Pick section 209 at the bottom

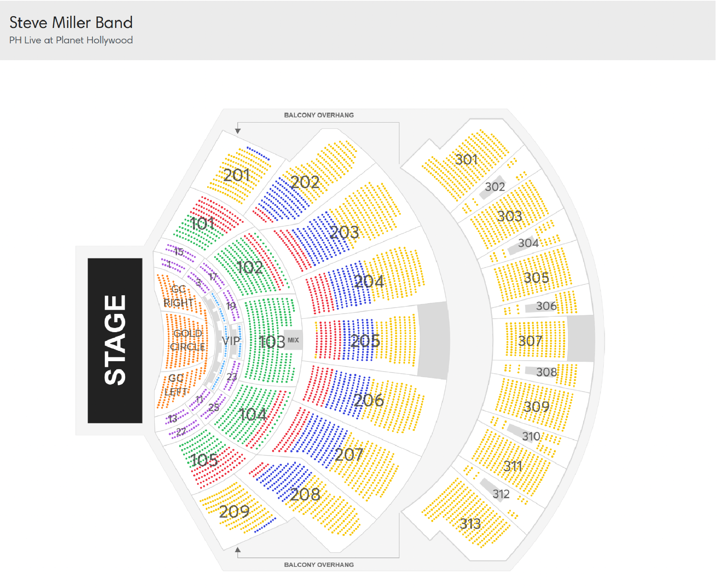click(x=234, y=511)
